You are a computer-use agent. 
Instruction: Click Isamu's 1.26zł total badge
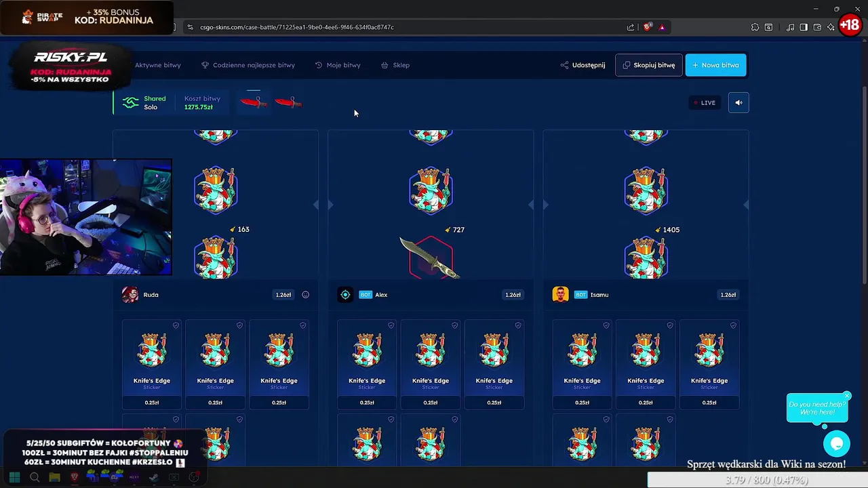(728, 295)
